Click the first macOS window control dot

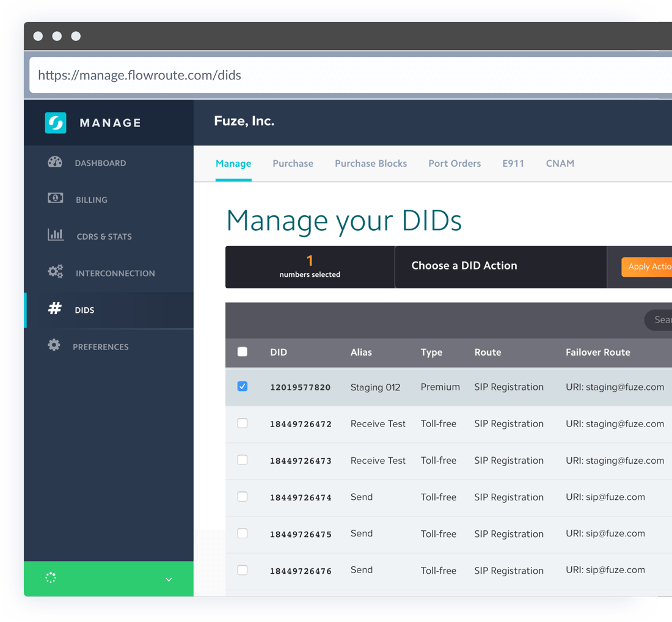pyautogui.click(x=38, y=36)
